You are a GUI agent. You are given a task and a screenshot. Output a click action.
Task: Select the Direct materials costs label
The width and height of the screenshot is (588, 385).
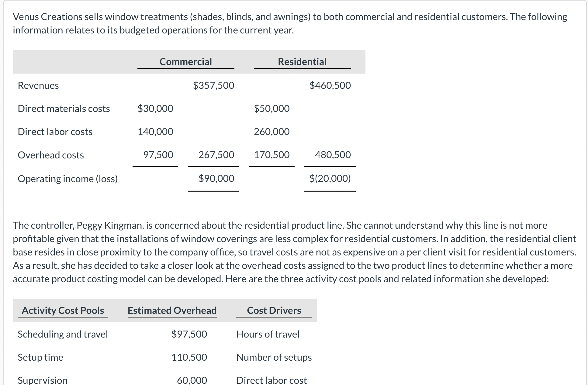point(64,109)
